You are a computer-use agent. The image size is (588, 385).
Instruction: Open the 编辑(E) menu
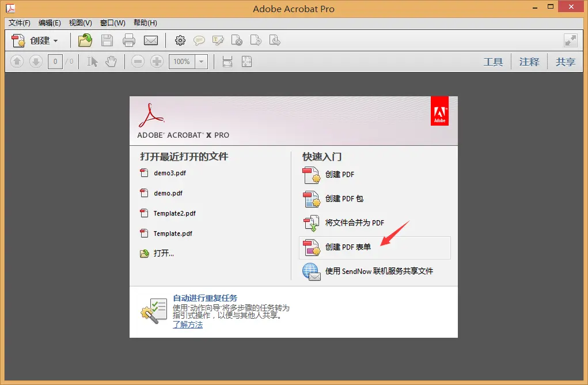pos(50,23)
